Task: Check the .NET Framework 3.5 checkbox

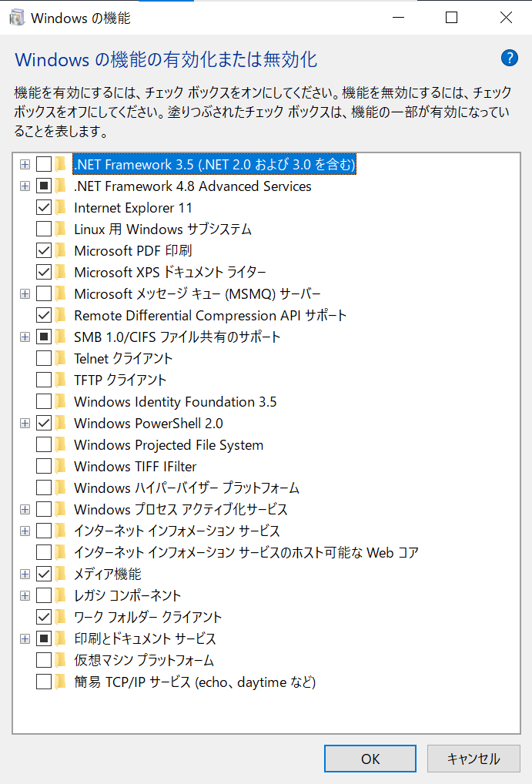Action: coord(44,164)
